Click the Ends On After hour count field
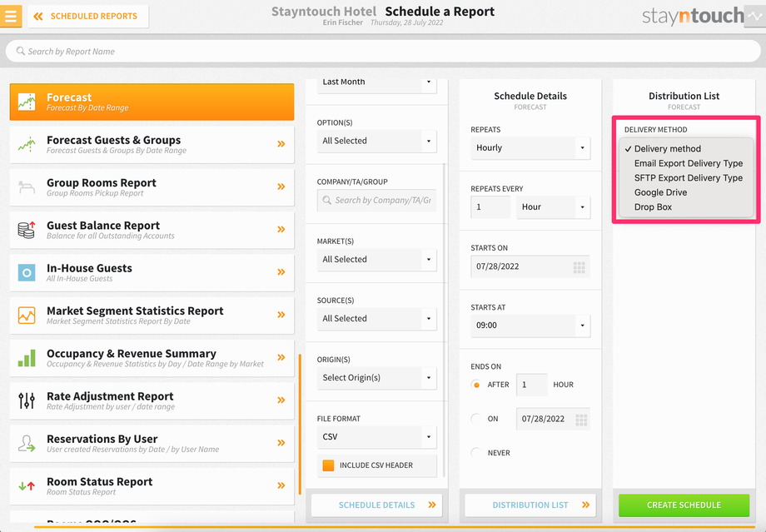 (x=531, y=385)
